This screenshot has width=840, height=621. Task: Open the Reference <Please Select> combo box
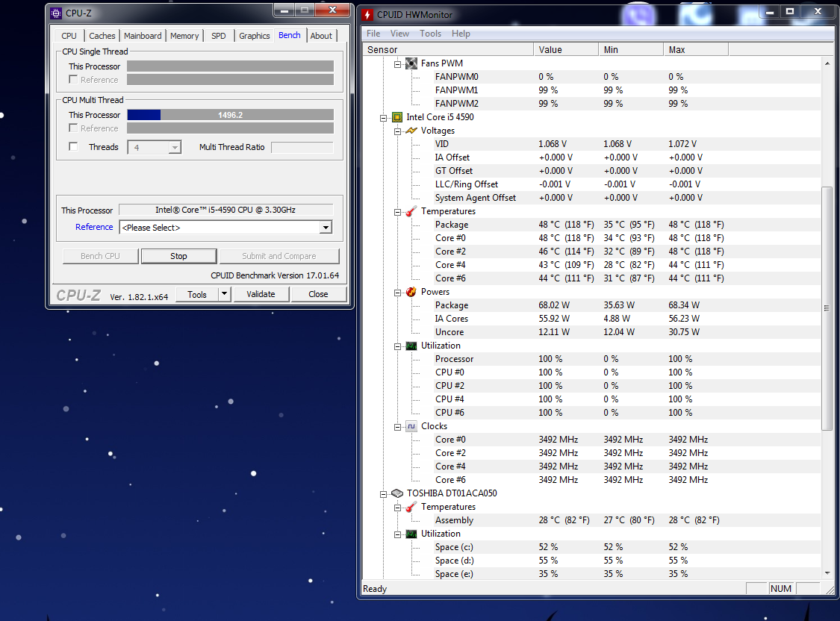pos(225,228)
